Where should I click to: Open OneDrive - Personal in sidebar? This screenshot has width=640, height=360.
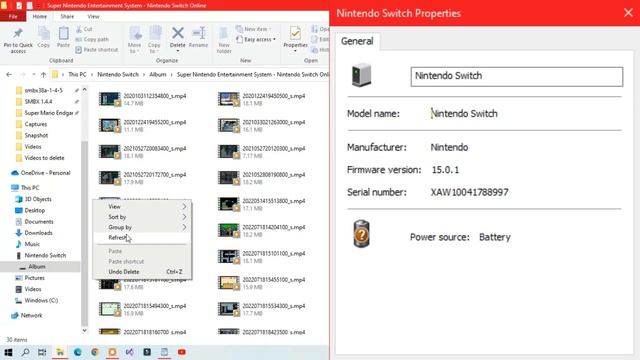[x=45, y=173]
